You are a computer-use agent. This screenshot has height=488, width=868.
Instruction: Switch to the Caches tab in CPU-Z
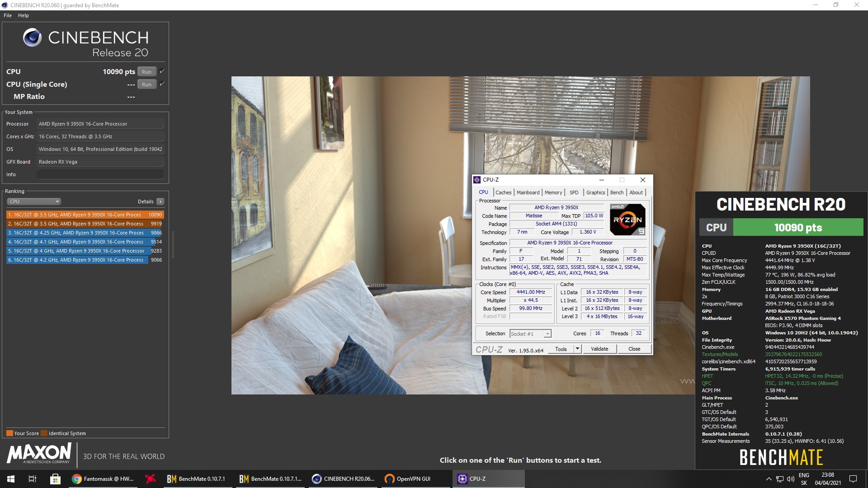[x=503, y=192]
